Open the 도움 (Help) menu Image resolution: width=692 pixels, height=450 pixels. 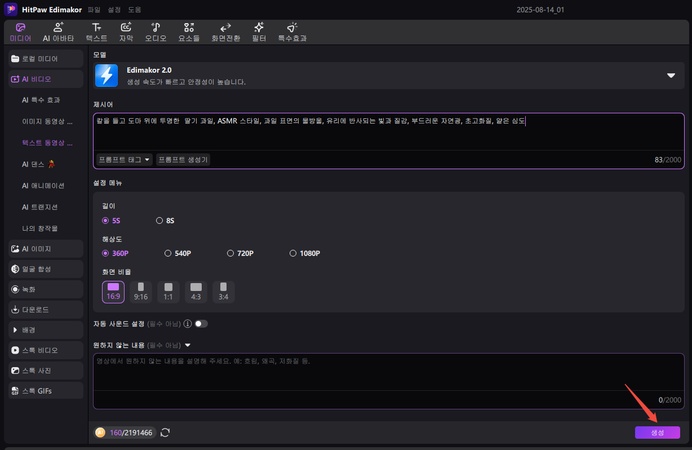click(134, 10)
